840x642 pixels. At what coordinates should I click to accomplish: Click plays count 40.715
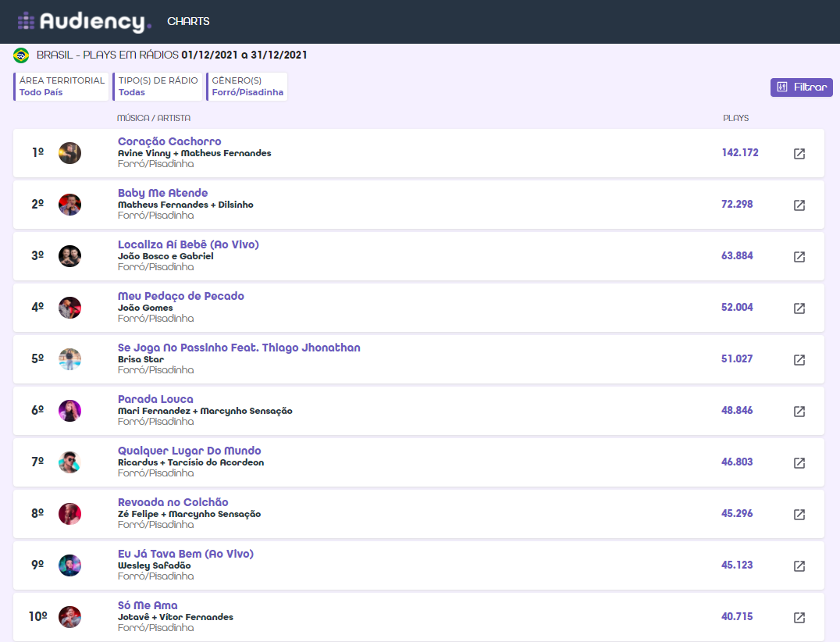pyautogui.click(x=737, y=616)
